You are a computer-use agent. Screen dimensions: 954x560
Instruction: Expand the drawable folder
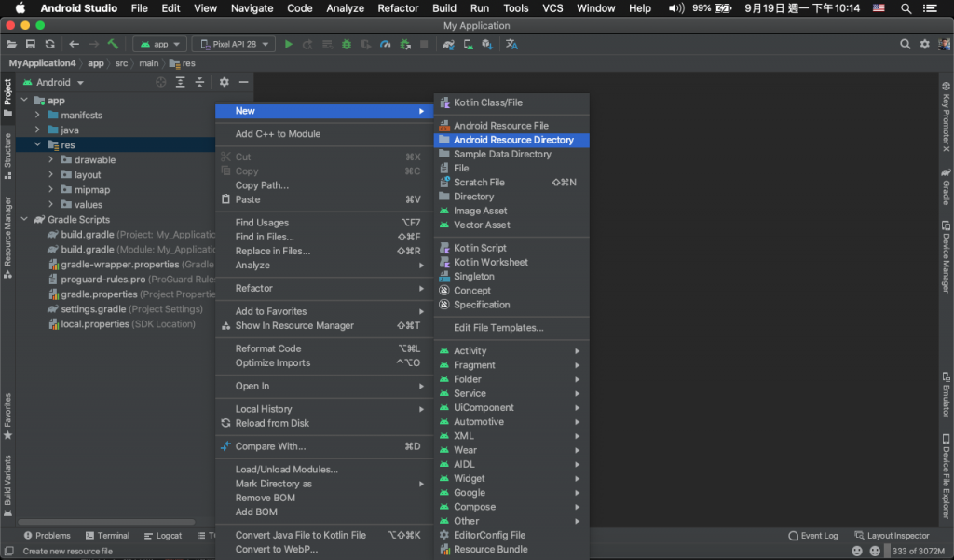(51, 159)
